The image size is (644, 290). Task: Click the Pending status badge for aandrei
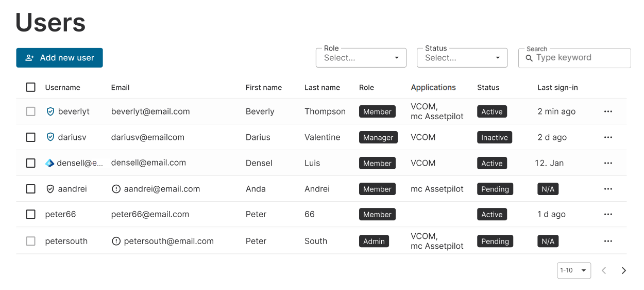coord(495,189)
